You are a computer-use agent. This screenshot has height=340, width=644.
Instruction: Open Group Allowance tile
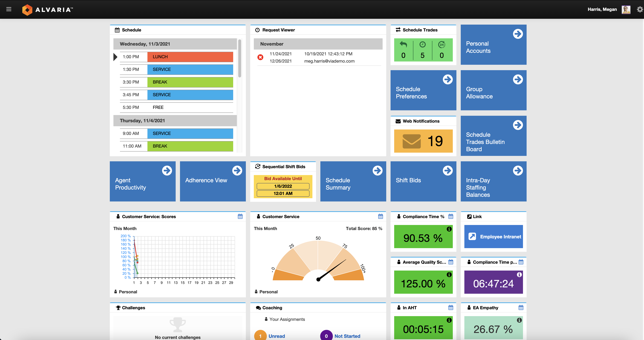point(493,90)
